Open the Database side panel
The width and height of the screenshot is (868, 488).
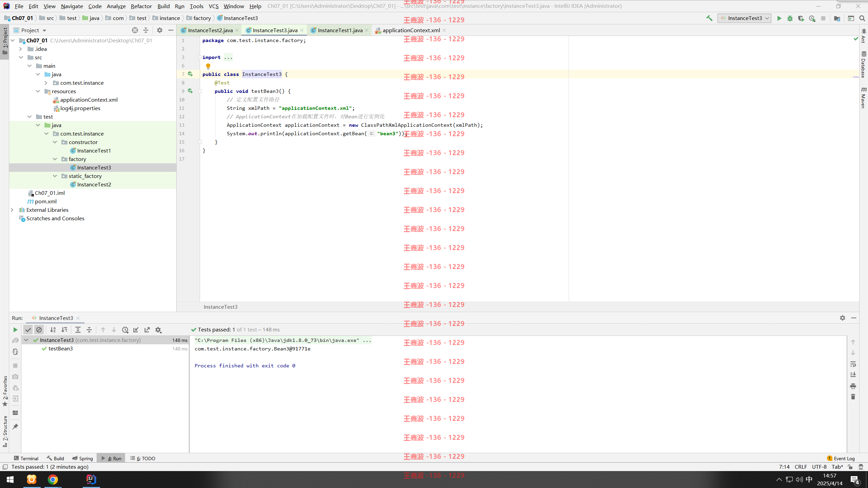pyautogui.click(x=863, y=64)
